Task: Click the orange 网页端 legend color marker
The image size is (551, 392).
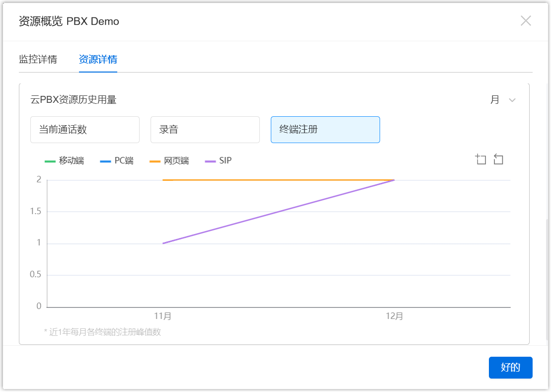Action: pyautogui.click(x=155, y=161)
